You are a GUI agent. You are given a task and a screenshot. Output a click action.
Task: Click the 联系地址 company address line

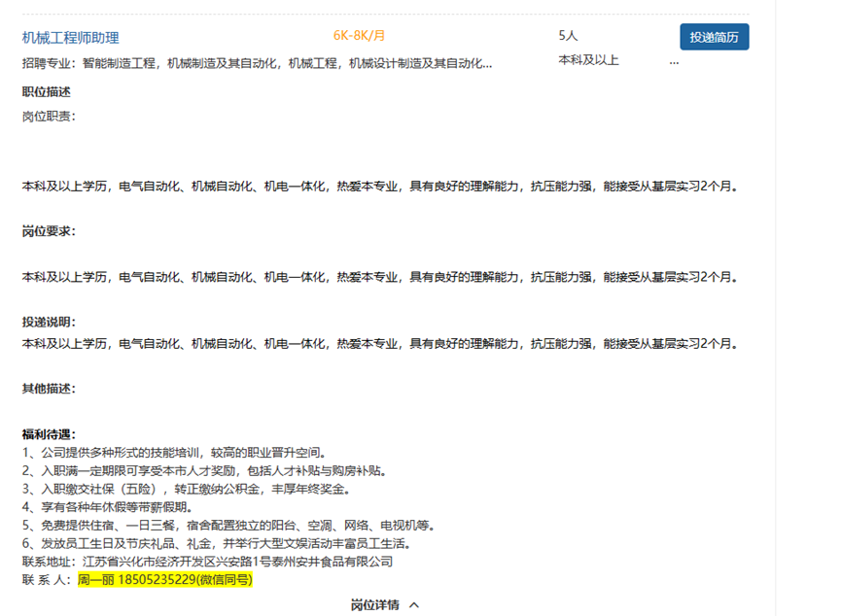207,562
